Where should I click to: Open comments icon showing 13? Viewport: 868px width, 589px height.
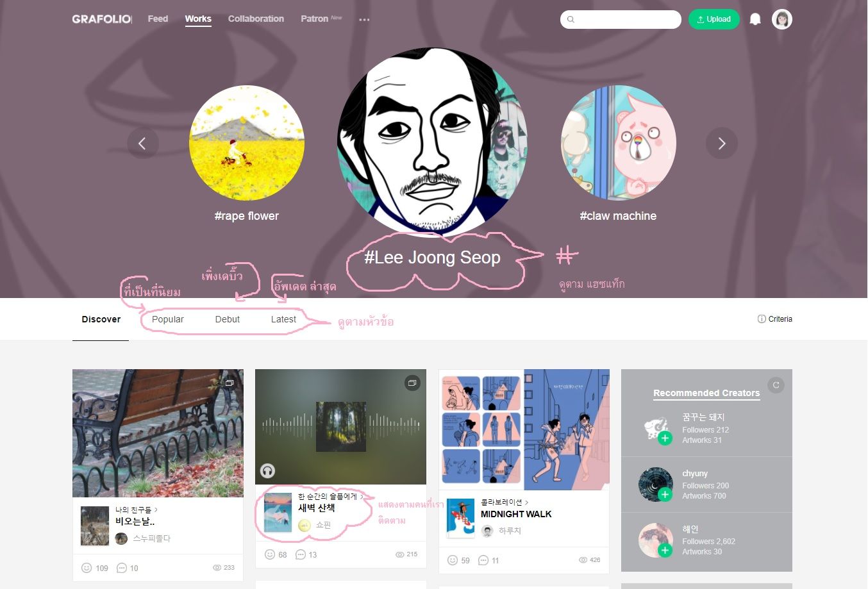[300, 554]
